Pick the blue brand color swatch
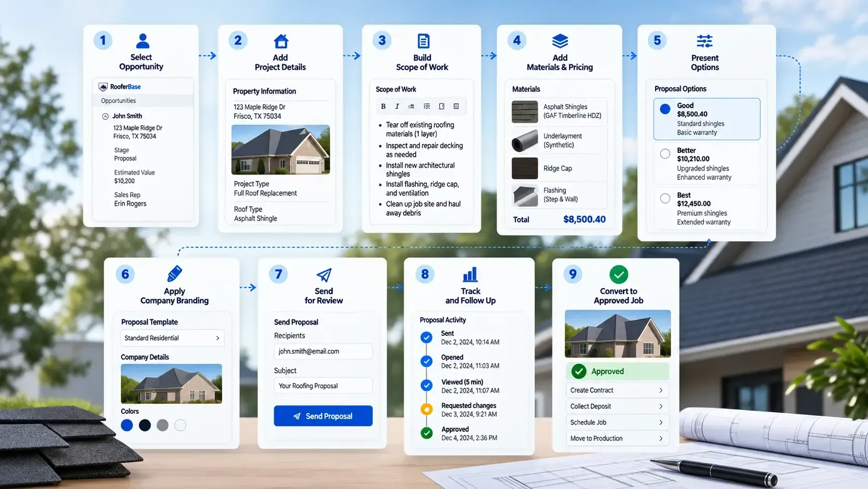Image resolution: width=868 pixels, height=489 pixels. [x=127, y=425]
